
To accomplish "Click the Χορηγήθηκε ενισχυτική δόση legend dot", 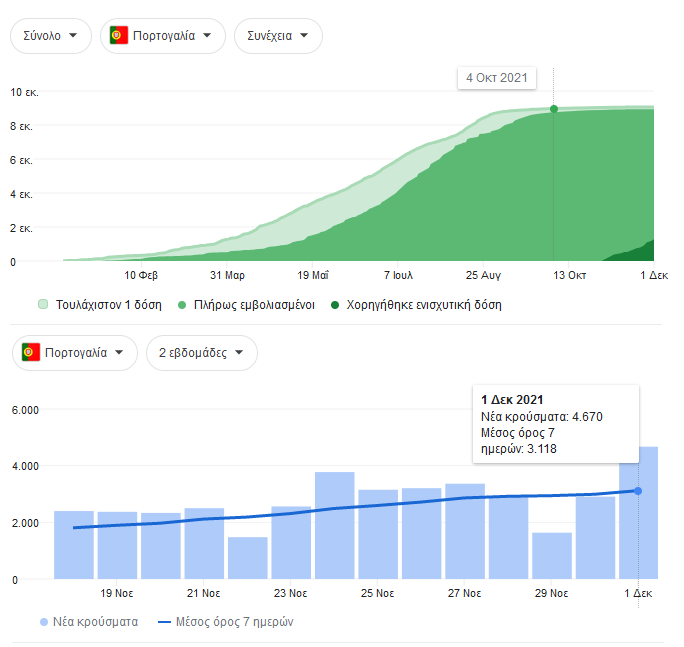I will coord(335,304).
